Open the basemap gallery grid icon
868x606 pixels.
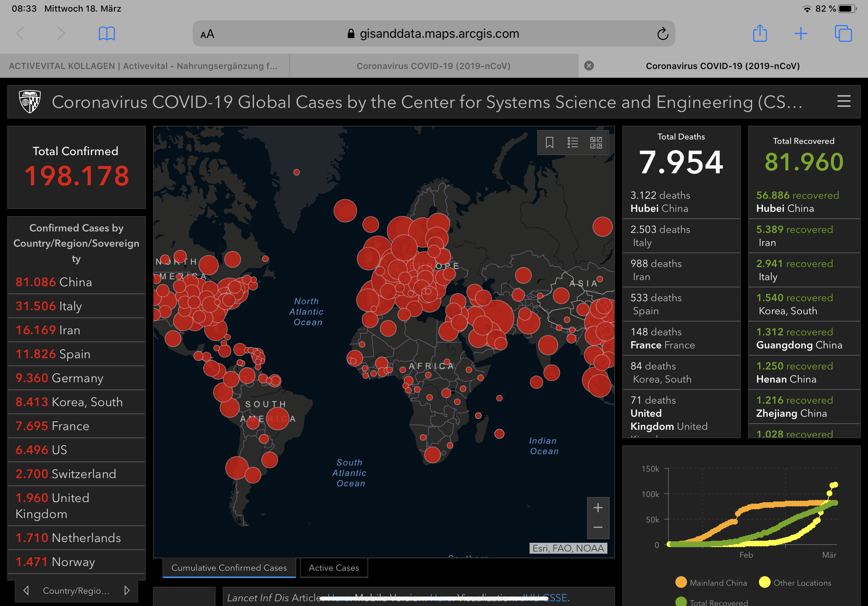tap(596, 142)
